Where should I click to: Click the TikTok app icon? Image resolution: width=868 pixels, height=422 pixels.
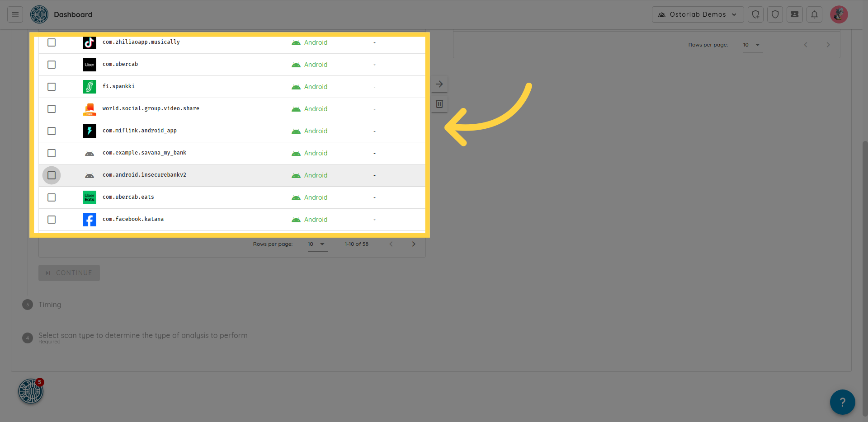90,42
